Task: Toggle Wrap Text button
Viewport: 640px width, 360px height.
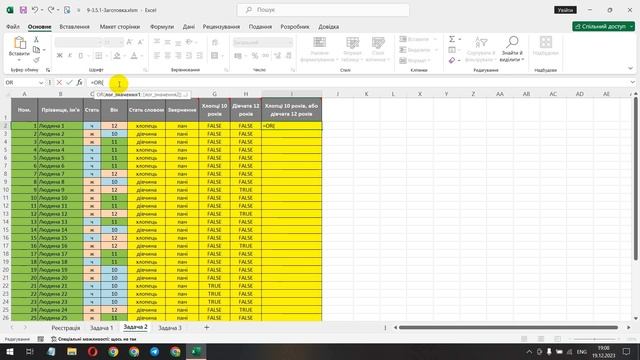Action: click(x=215, y=42)
